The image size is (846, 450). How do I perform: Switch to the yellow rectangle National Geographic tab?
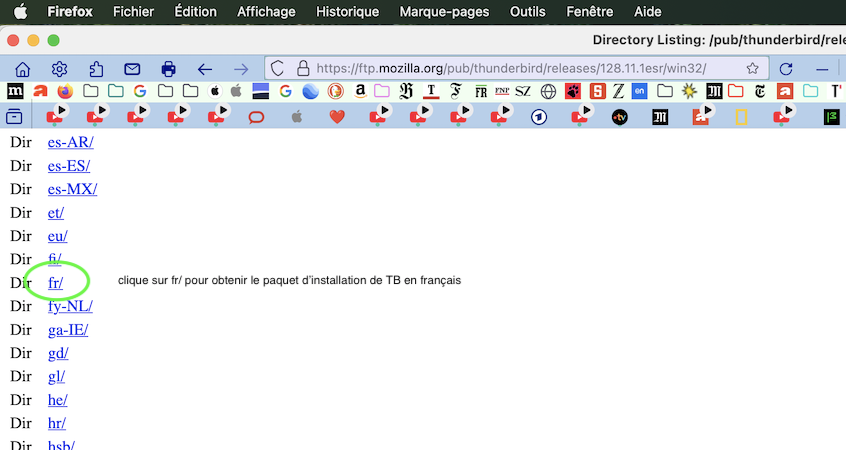tap(741, 117)
